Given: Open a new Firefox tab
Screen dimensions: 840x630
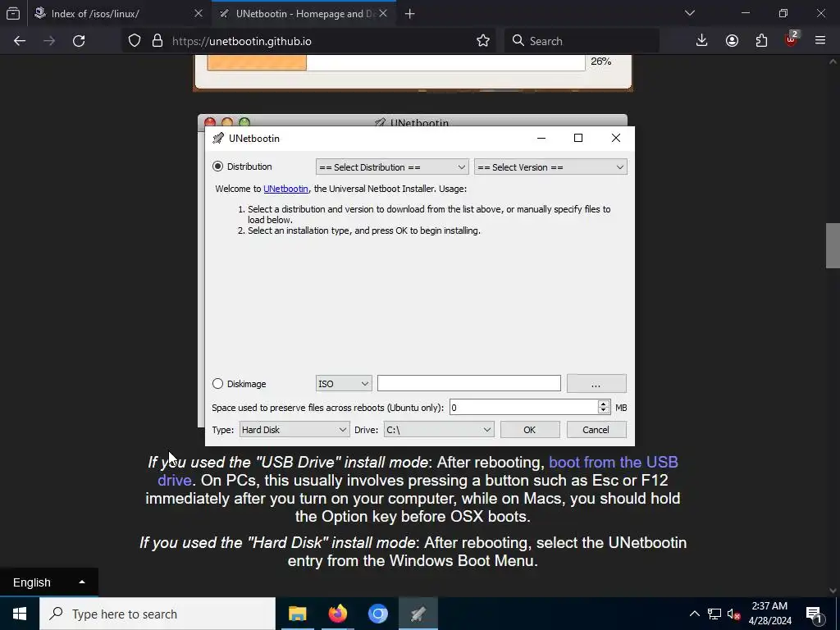Looking at the screenshot, I should point(410,14).
